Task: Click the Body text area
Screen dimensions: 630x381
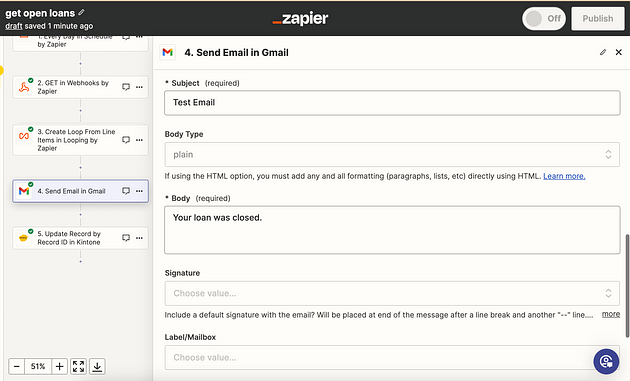Action: [392, 230]
